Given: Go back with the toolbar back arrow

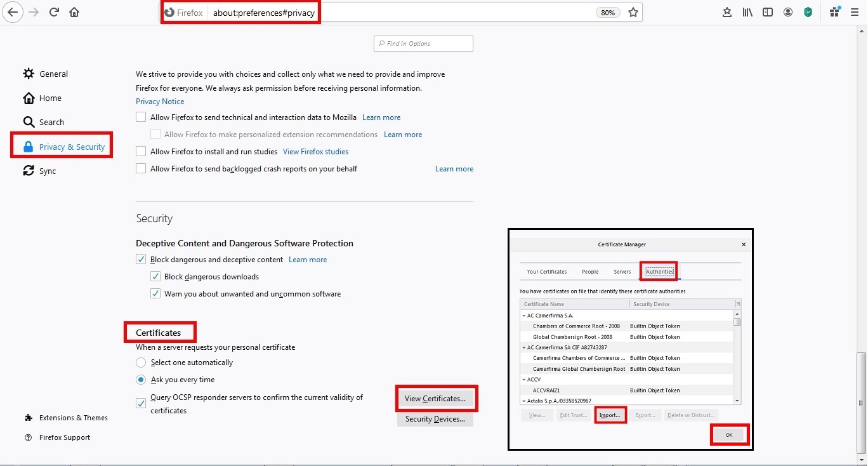Looking at the screenshot, I should (13, 12).
